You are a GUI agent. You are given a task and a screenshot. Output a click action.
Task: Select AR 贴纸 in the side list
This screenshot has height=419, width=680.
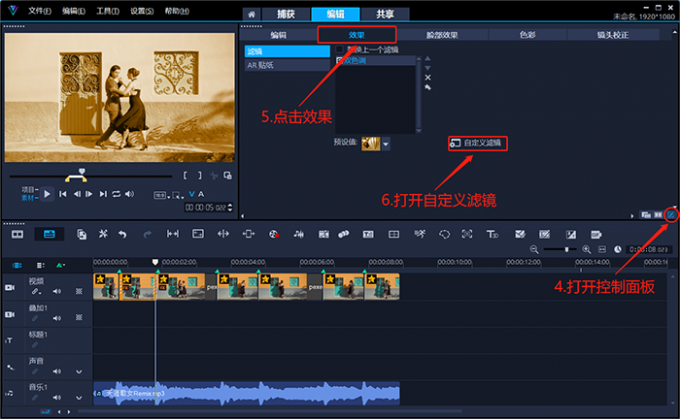[260, 65]
